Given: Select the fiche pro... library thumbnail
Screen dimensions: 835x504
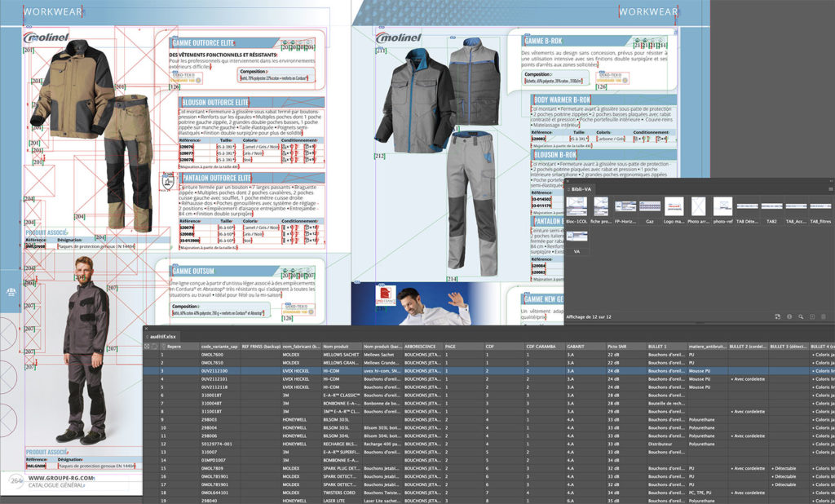Looking at the screenshot, I should tap(601, 206).
